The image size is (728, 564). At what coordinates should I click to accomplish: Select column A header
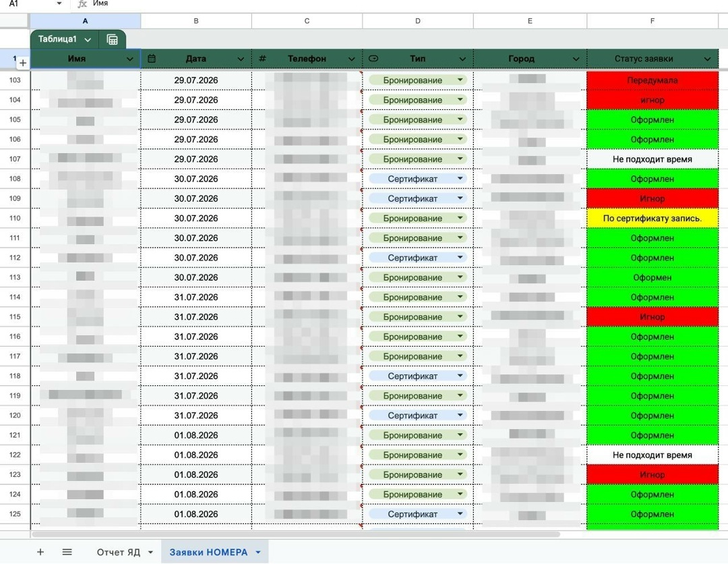click(x=86, y=21)
